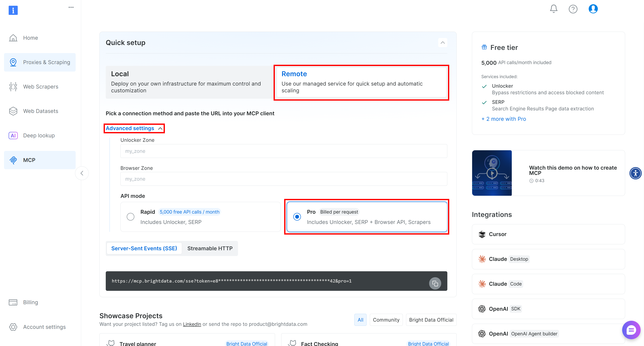The height and width of the screenshot is (346, 644).
Task: Open the chat assistant bubble
Action: 631,330
